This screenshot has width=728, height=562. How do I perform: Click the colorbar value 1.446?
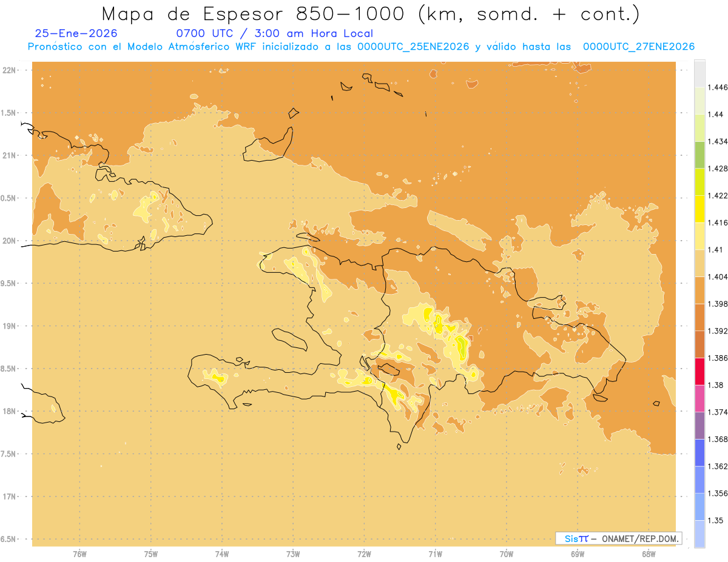point(718,87)
